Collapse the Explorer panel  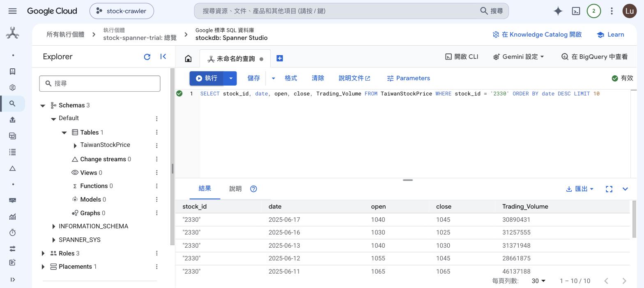point(163,57)
